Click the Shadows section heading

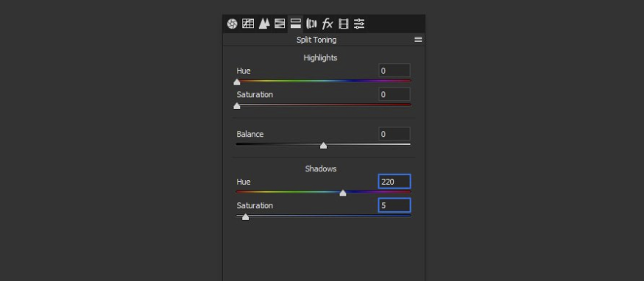(x=321, y=168)
